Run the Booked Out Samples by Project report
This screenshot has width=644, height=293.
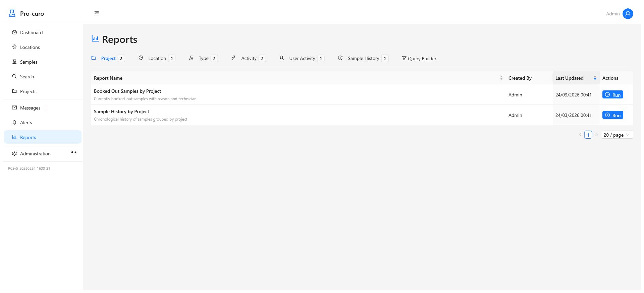(612, 95)
